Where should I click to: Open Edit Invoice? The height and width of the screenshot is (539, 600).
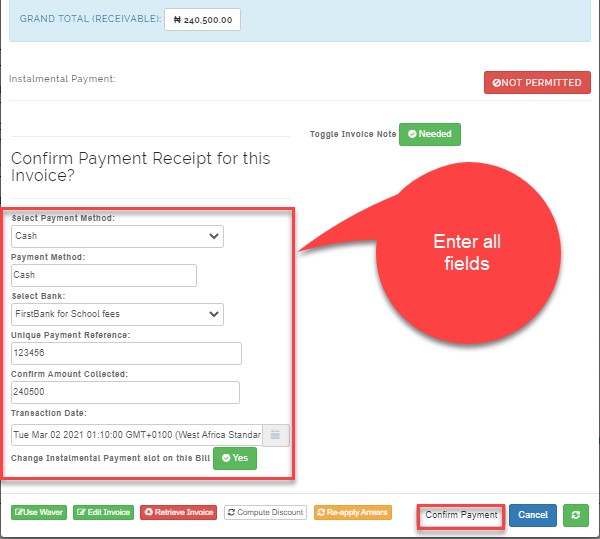[103, 512]
